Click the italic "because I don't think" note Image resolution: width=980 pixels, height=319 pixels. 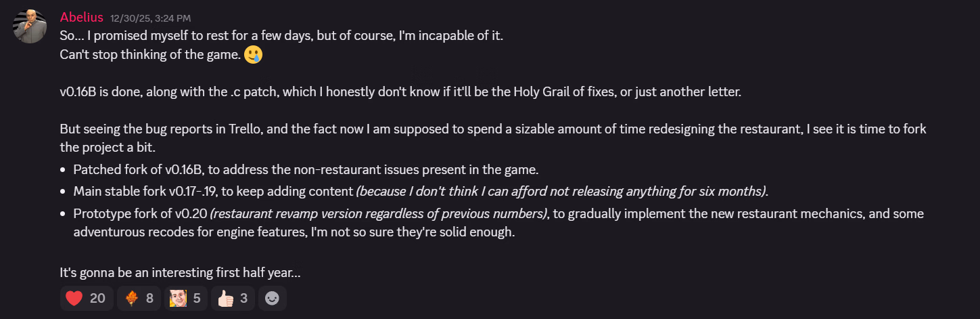click(561, 192)
